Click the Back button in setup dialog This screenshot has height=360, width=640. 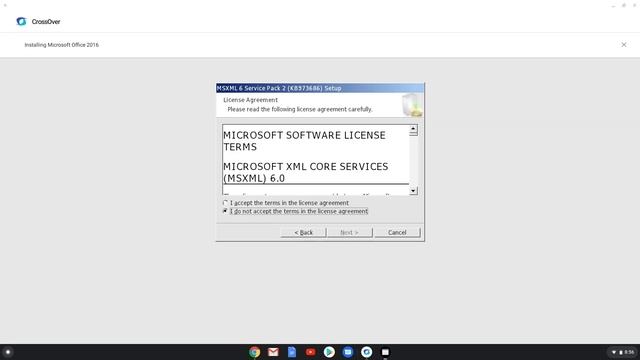(x=303, y=232)
